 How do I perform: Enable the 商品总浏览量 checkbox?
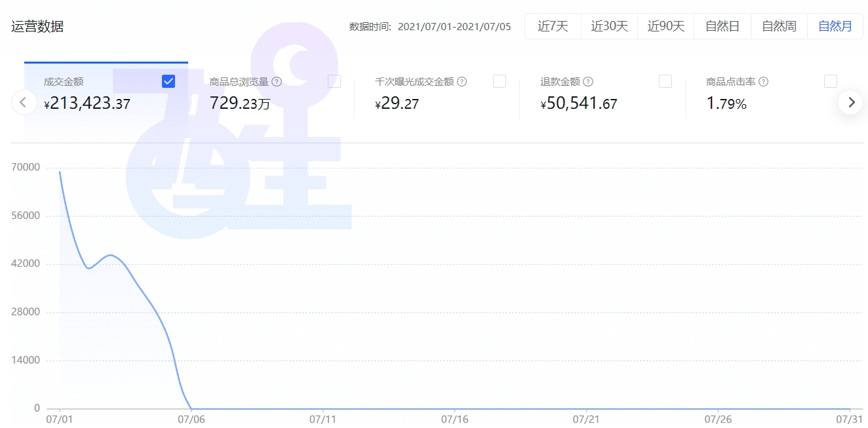tap(334, 81)
